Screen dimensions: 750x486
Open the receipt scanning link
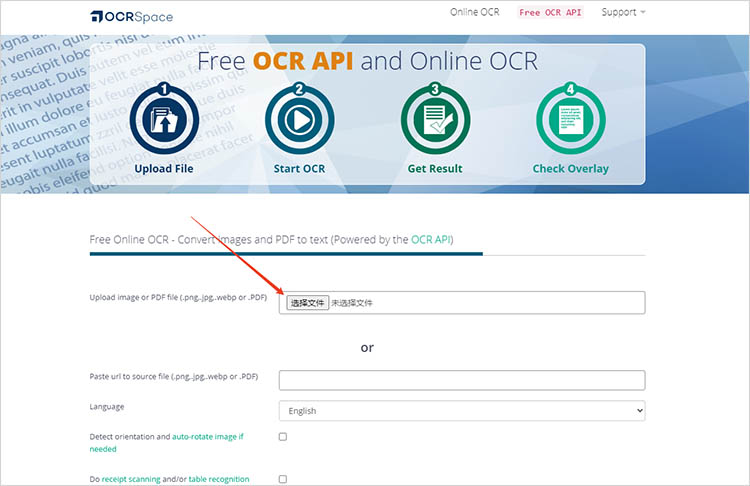[x=131, y=479]
